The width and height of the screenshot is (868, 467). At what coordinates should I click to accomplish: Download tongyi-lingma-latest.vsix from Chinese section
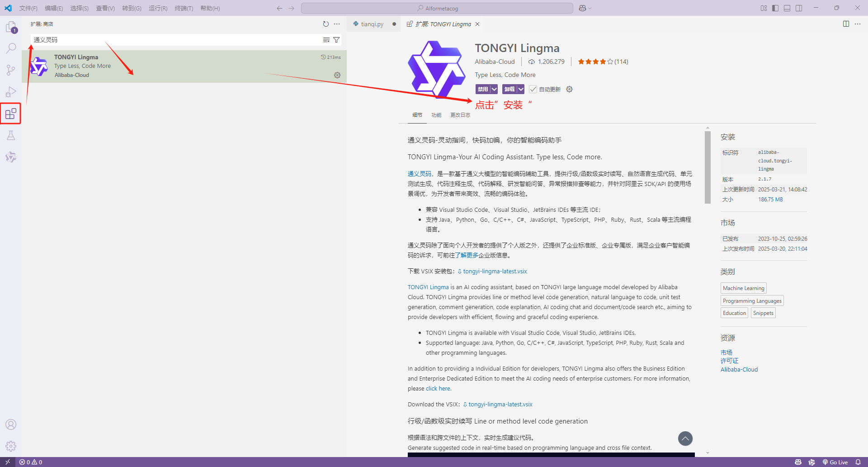pyautogui.click(x=495, y=272)
